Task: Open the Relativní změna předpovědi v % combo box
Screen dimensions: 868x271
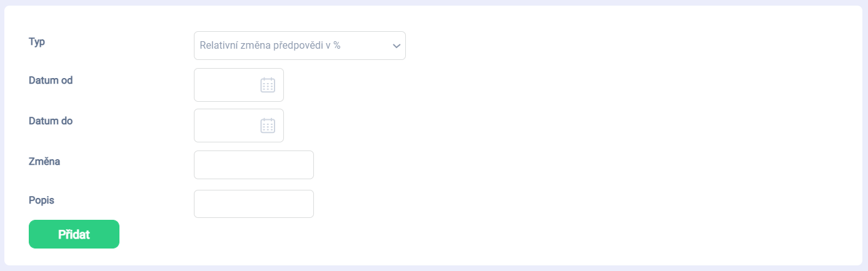Action: [x=294, y=46]
